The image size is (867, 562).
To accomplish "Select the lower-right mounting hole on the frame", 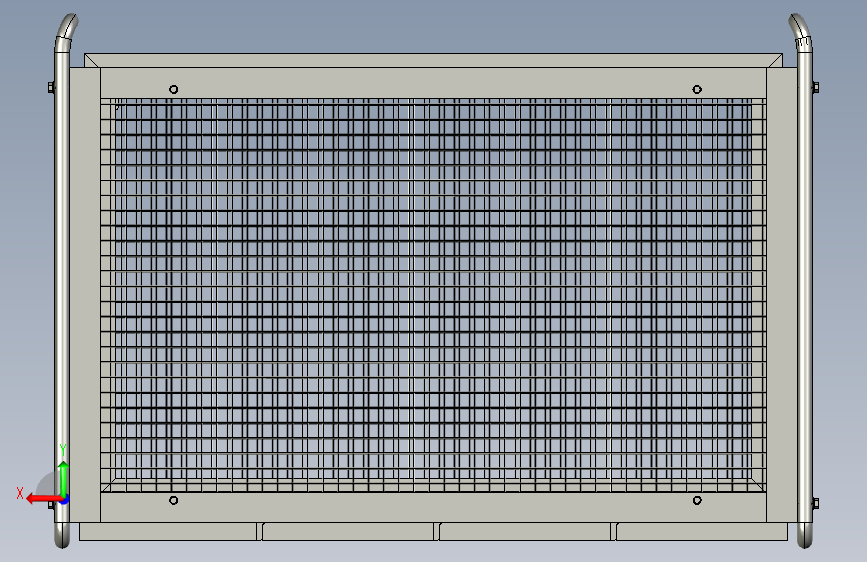I will tap(697, 500).
